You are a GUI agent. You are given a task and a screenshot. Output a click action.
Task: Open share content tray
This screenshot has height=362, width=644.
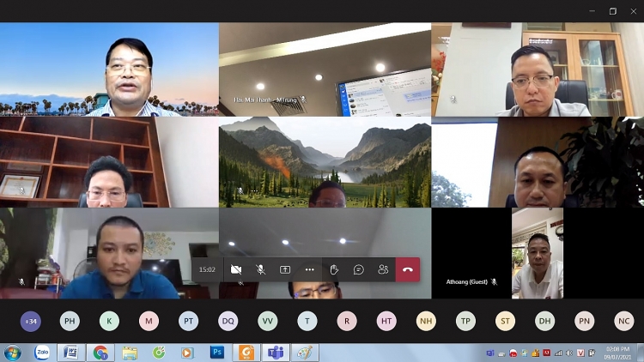coord(285,269)
